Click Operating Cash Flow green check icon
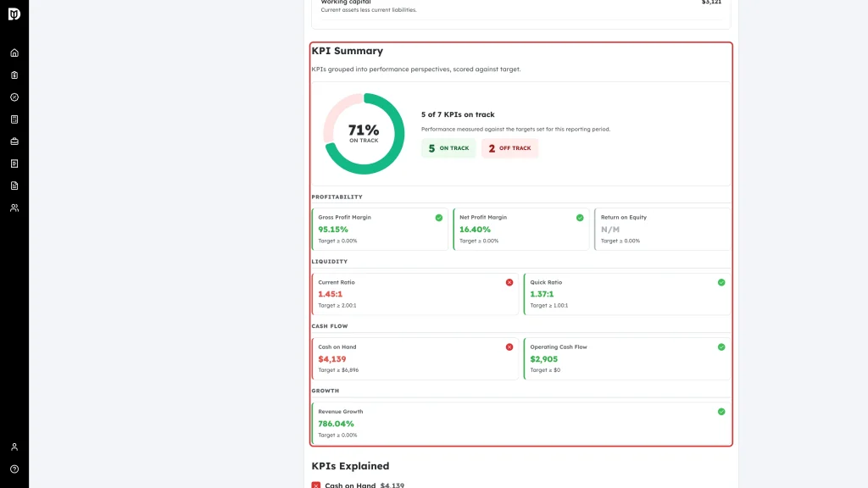Image resolution: width=868 pixels, height=488 pixels. pos(721,347)
